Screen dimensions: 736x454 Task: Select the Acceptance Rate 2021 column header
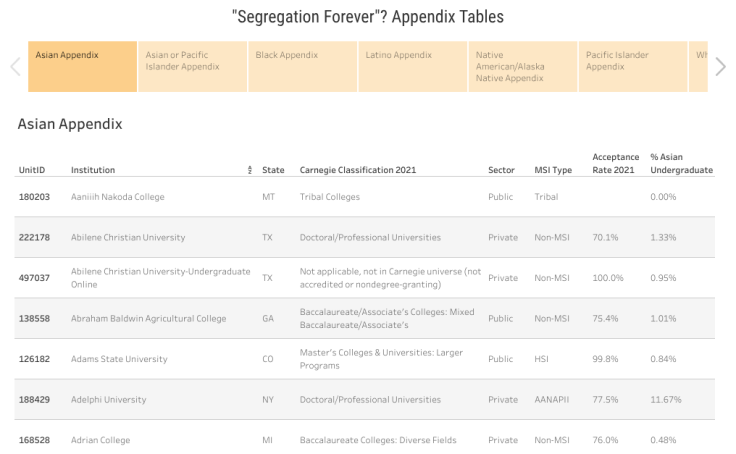[615, 163]
